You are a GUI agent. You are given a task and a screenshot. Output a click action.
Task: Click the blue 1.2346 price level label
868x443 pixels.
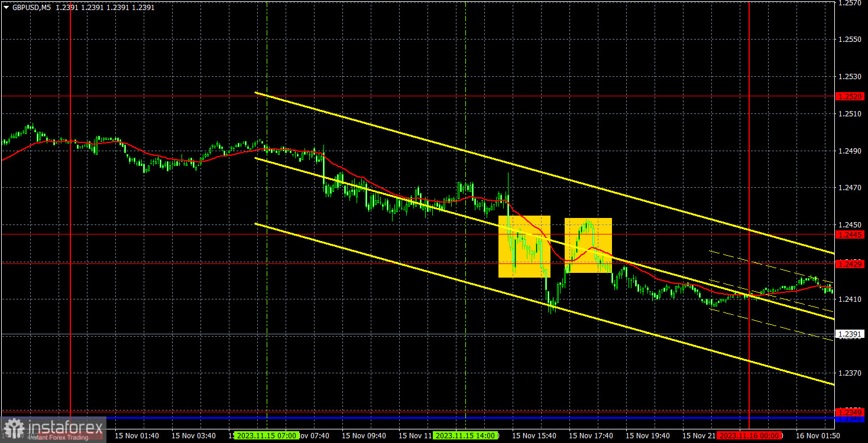point(850,419)
